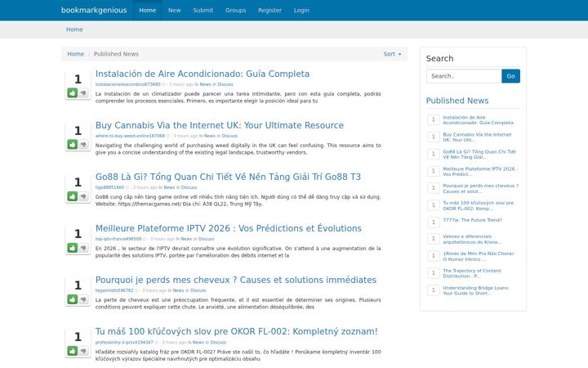The image size is (588, 368).
Task: Open Pourquoi je perds mes cheveux headline
Action: pyautogui.click(x=236, y=280)
